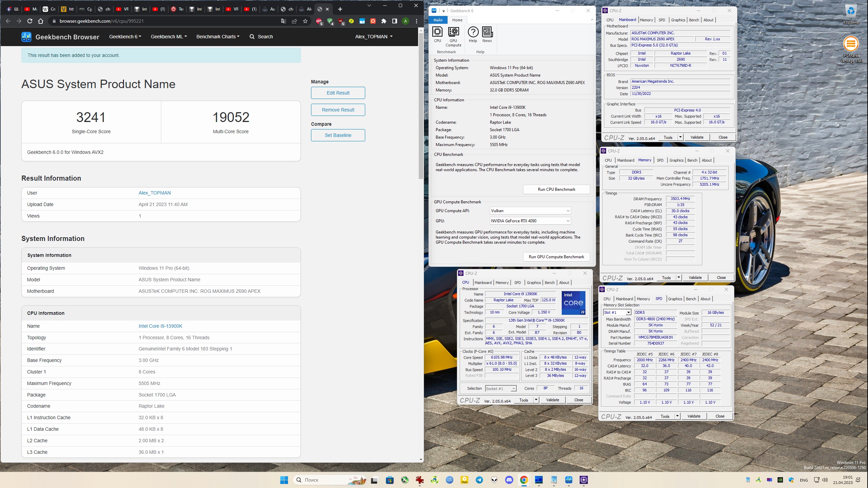Click Set Baseline button
Screen dimensions: 868x488
click(x=338, y=135)
